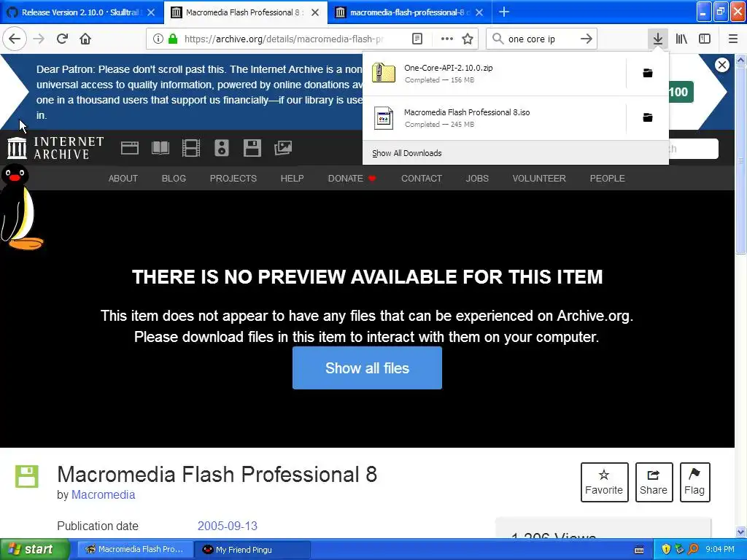Click the search box containing one core ip
The image size is (747, 560).
[541, 39]
